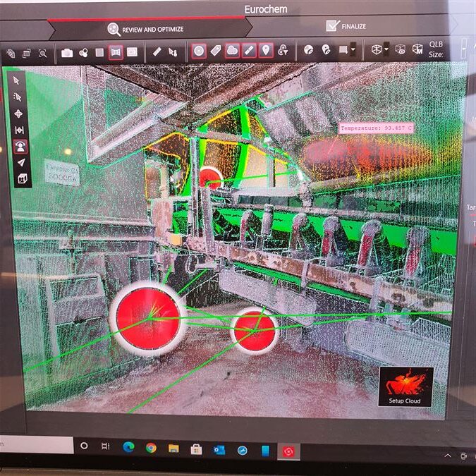Click the smaller red setup circle on floor
The width and height of the screenshot is (476, 476).
pos(255,331)
